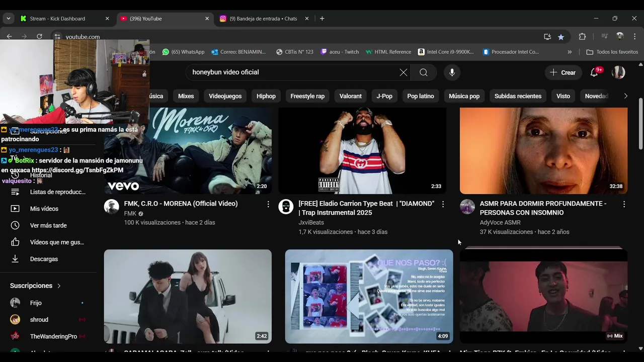
Task: Open the Chrome install app icon
Action: pos(547,37)
